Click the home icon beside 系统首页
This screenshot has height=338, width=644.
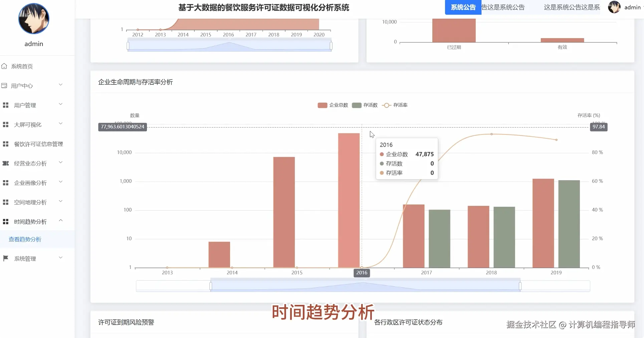[4, 66]
